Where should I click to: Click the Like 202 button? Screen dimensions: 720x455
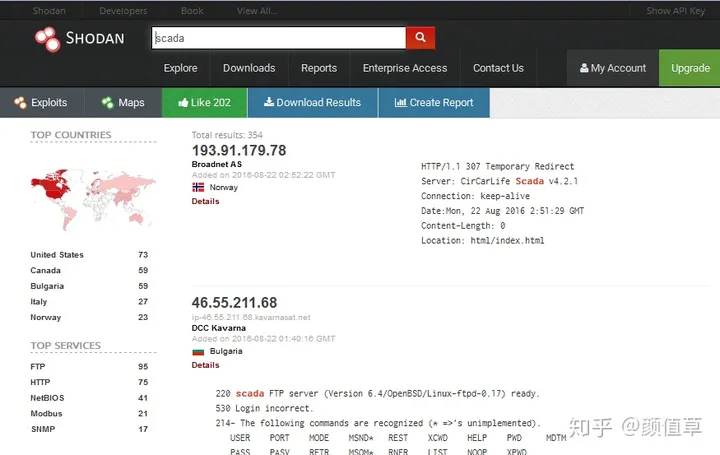point(205,102)
